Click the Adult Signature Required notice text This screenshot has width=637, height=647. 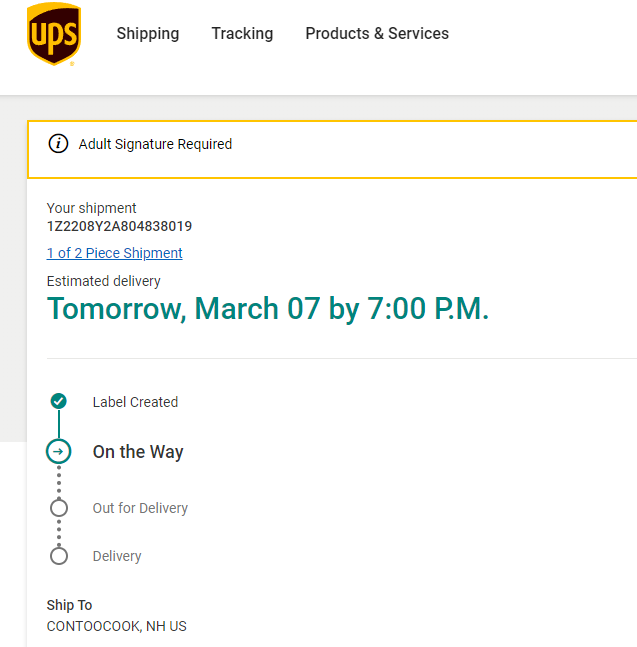(x=155, y=144)
